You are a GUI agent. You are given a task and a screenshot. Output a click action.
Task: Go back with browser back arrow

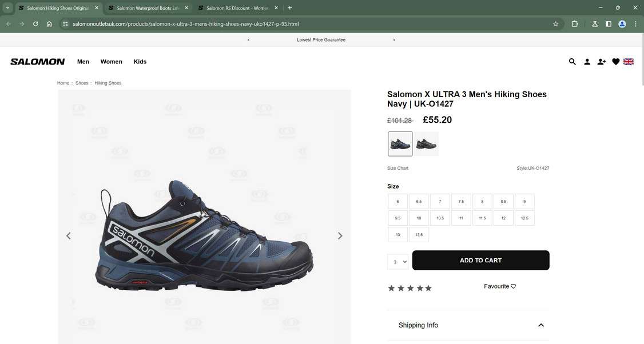click(x=9, y=24)
